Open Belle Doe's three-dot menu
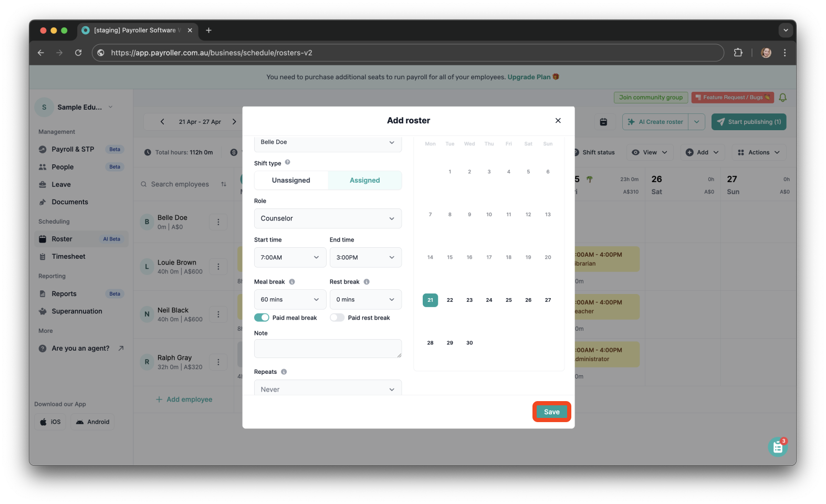The image size is (826, 504). [218, 222]
